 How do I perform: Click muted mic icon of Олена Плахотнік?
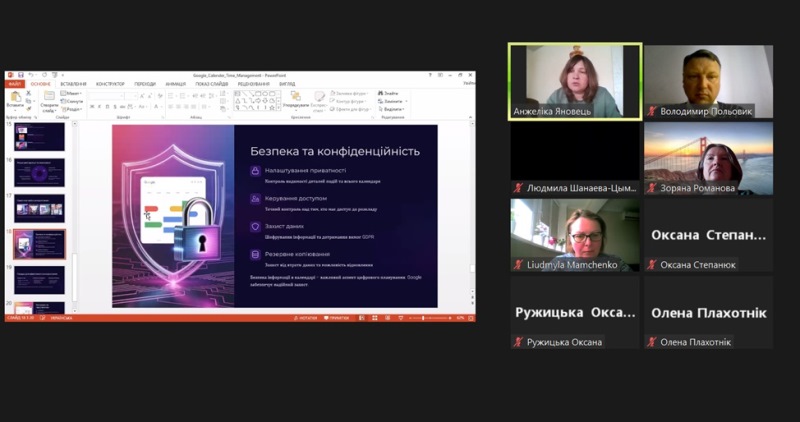[x=652, y=342]
